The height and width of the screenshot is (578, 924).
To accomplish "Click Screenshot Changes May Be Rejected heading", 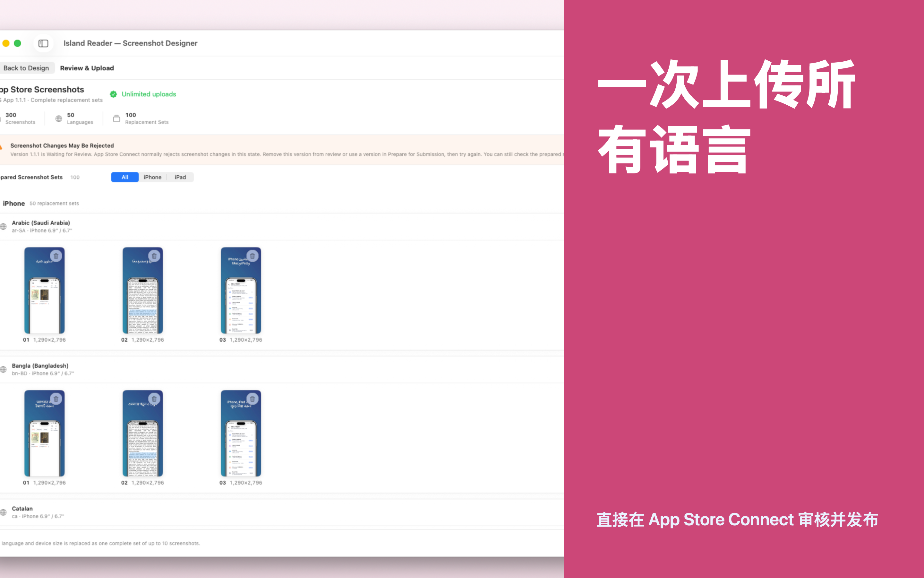I will point(62,146).
